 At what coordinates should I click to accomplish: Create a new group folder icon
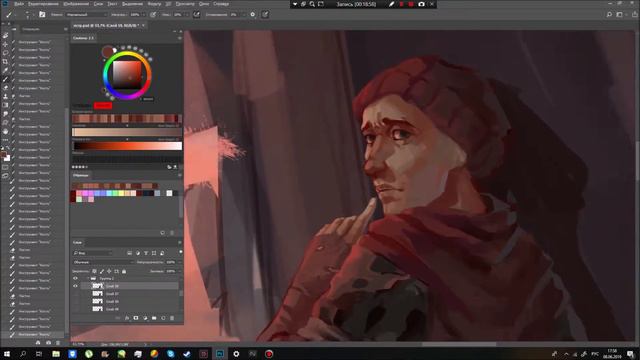coord(154,318)
